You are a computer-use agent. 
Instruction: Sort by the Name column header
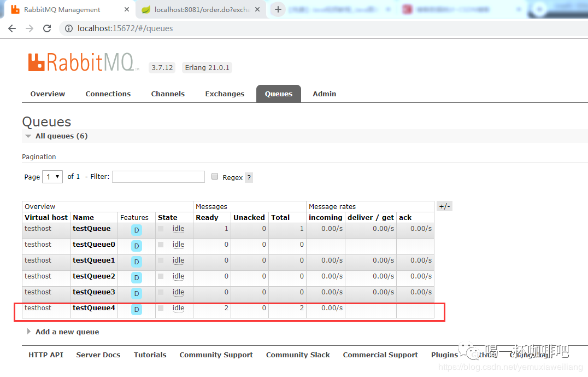pos(83,217)
